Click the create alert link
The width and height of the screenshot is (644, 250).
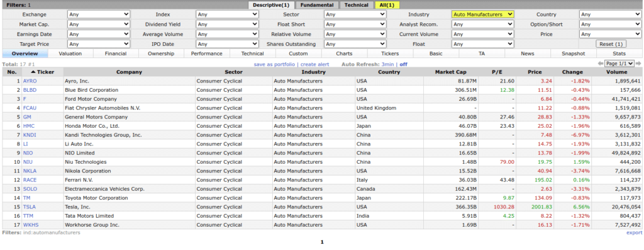point(314,64)
